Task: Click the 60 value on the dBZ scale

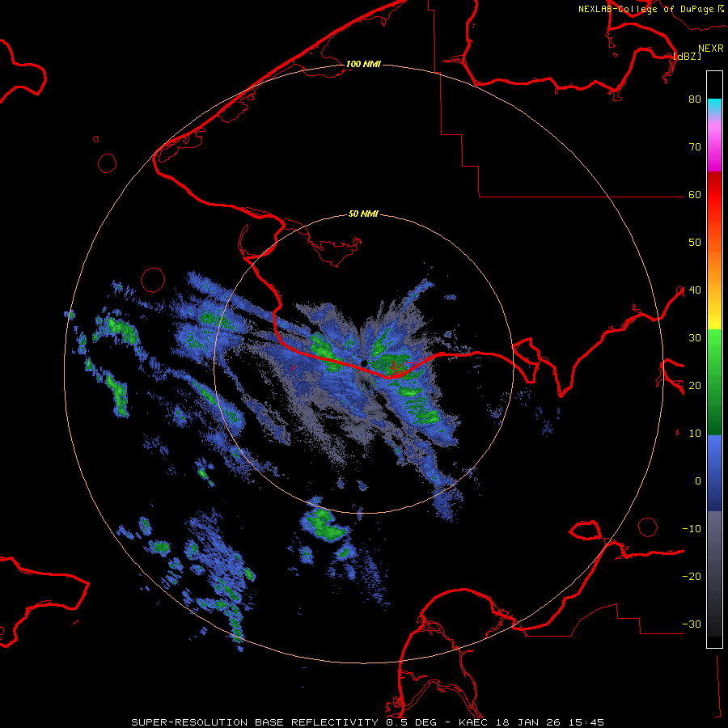Action: [695, 194]
